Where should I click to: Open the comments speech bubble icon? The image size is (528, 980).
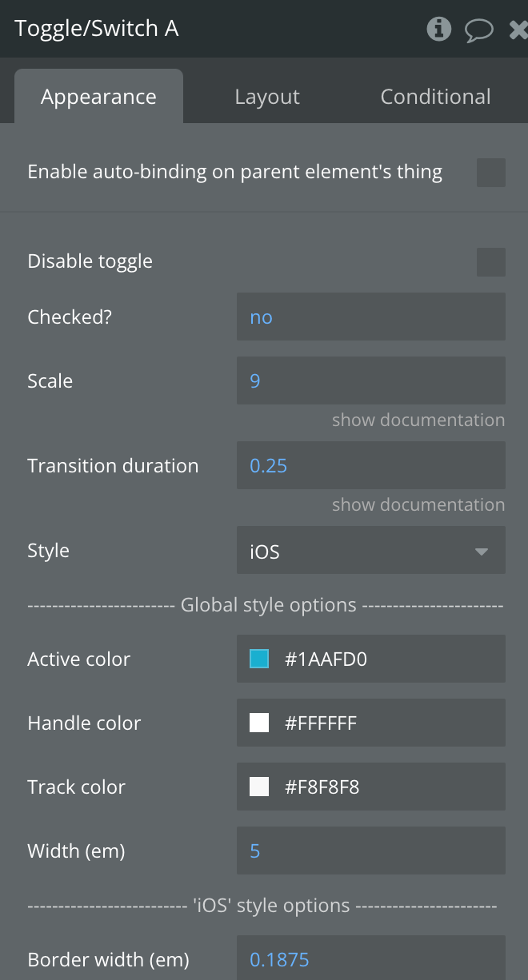point(479,30)
